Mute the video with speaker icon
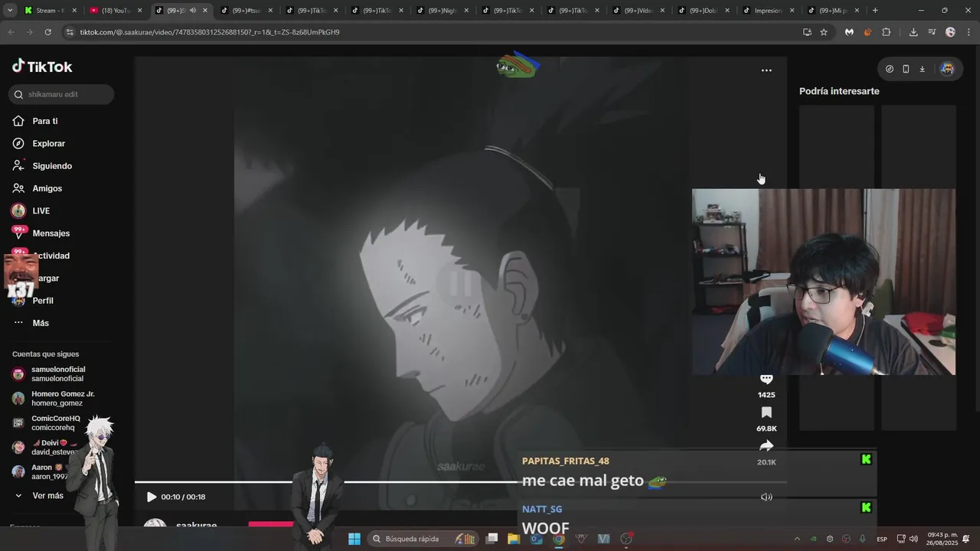The height and width of the screenshot is (551, 980). click(766, 497)
